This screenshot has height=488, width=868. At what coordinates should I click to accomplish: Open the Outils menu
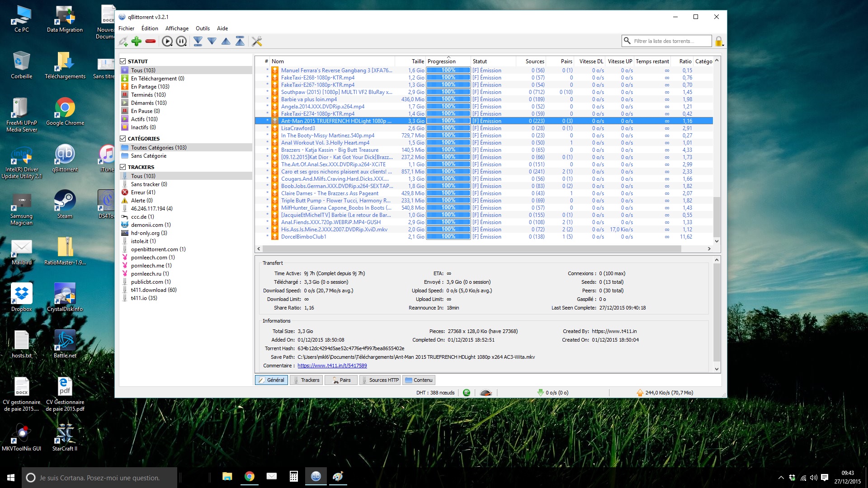click(x=203, y=28)
